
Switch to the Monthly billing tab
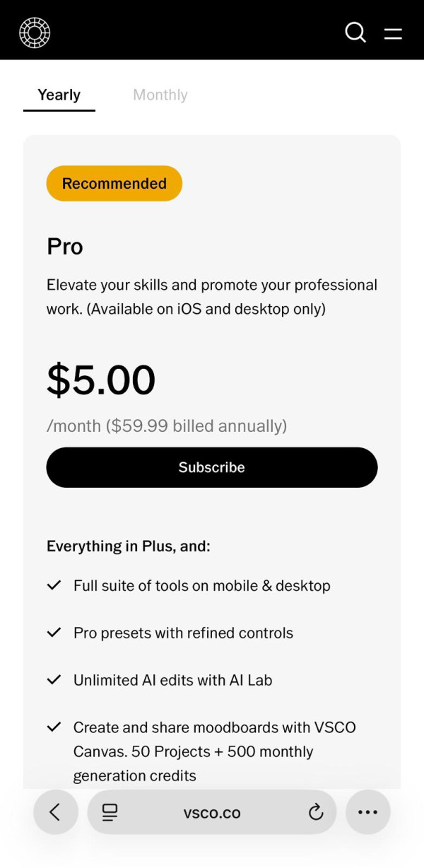(x=160, y=95)
